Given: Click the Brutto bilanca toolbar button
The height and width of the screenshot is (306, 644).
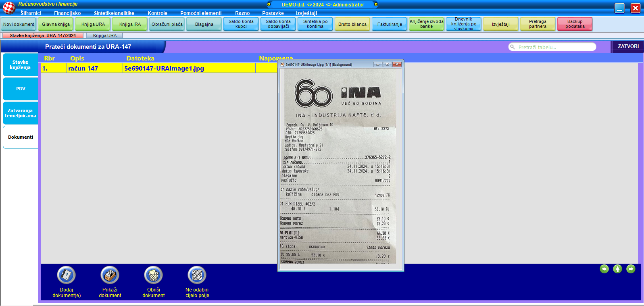Looking at the screenshot, I should (x=352, y=24).
